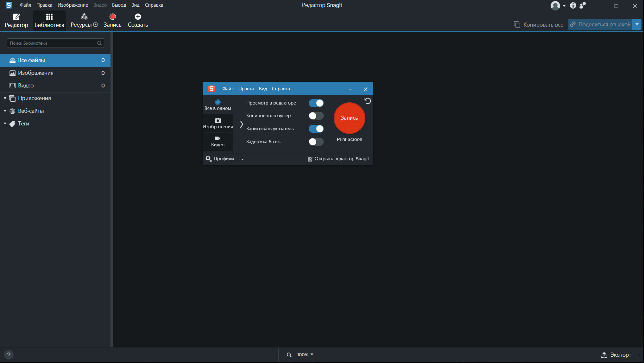Select Изображения in library sidebar
Screen dimensions: 644x363
55,73
